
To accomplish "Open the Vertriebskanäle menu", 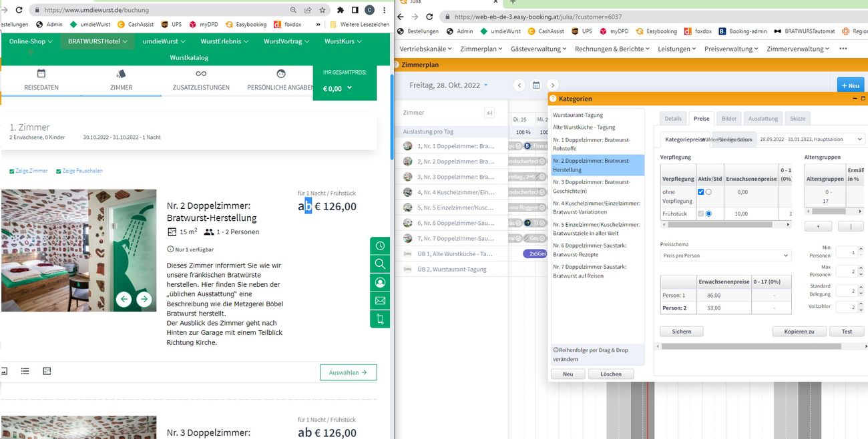I will pyautogui.click(x=425, y=49).
